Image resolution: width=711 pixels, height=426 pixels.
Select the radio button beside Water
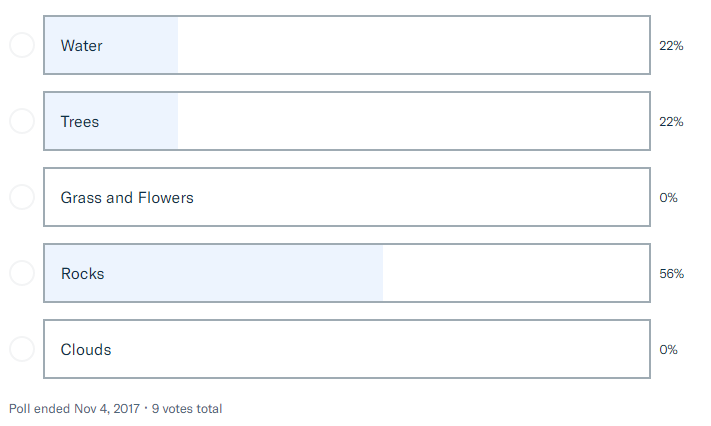(21, 45)
